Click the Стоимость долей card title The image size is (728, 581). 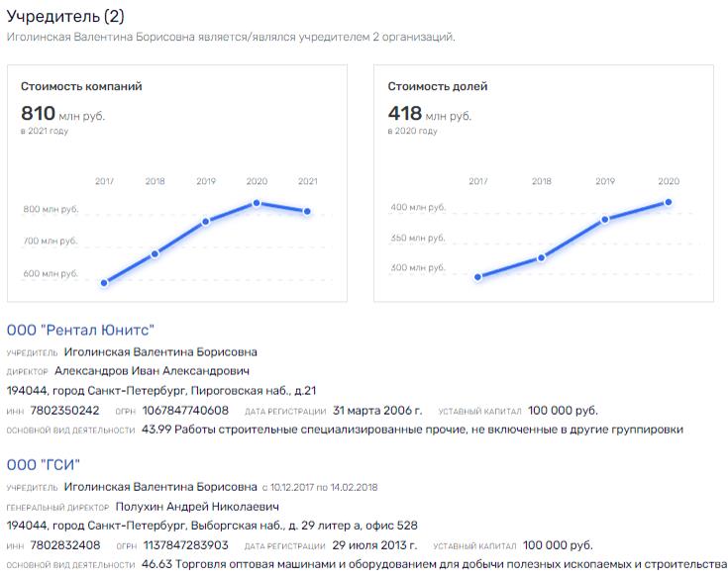coord(438,86)
